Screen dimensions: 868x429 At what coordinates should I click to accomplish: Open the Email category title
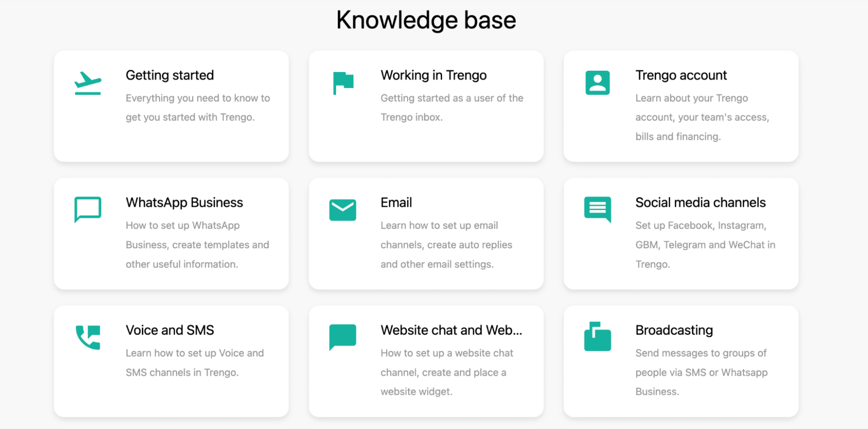(396, 202)
